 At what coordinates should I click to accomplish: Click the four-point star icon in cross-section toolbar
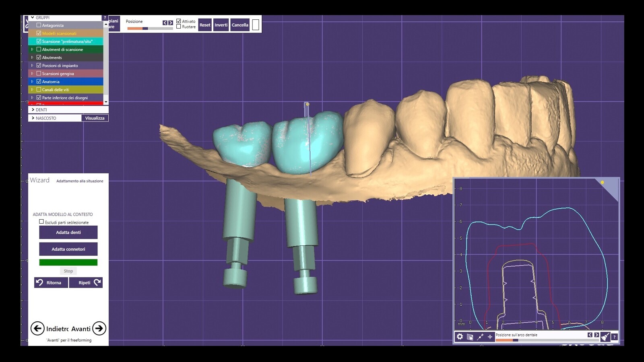(490, 337)
